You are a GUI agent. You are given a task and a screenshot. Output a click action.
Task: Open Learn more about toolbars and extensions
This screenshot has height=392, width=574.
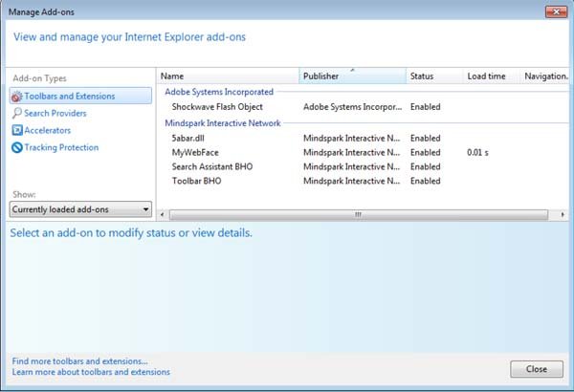tap(91, 372)
